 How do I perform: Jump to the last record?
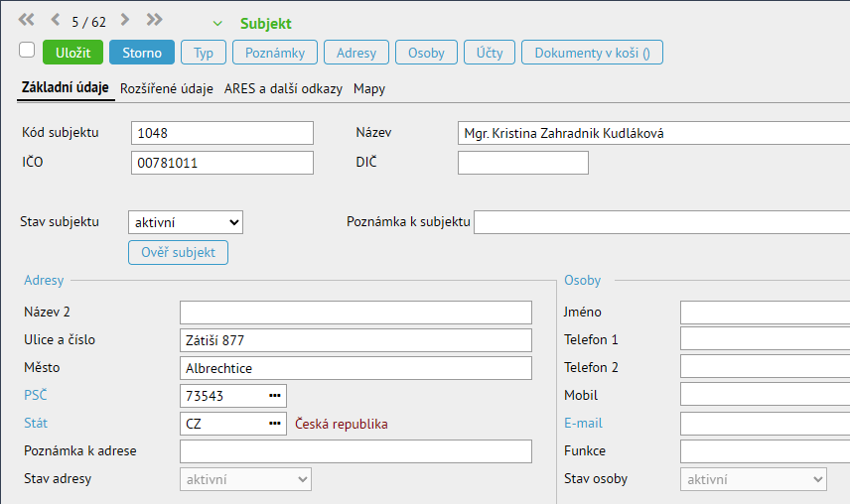click(154, 20)
